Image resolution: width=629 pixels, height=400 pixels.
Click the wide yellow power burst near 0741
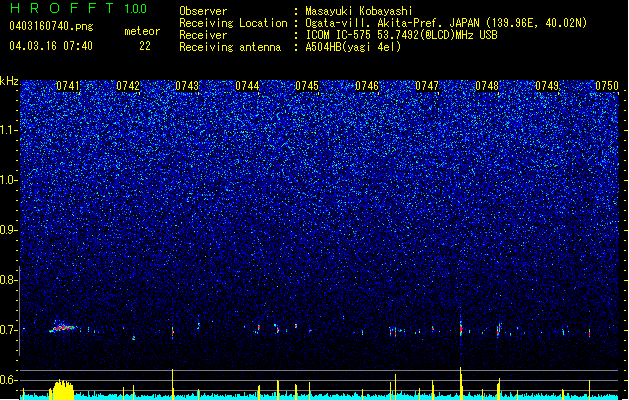click(61, 389)
